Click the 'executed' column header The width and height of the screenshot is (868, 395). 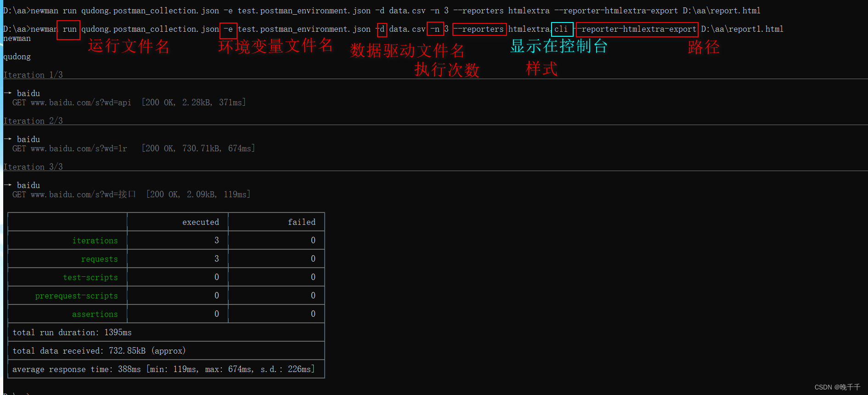coord(201,222)
